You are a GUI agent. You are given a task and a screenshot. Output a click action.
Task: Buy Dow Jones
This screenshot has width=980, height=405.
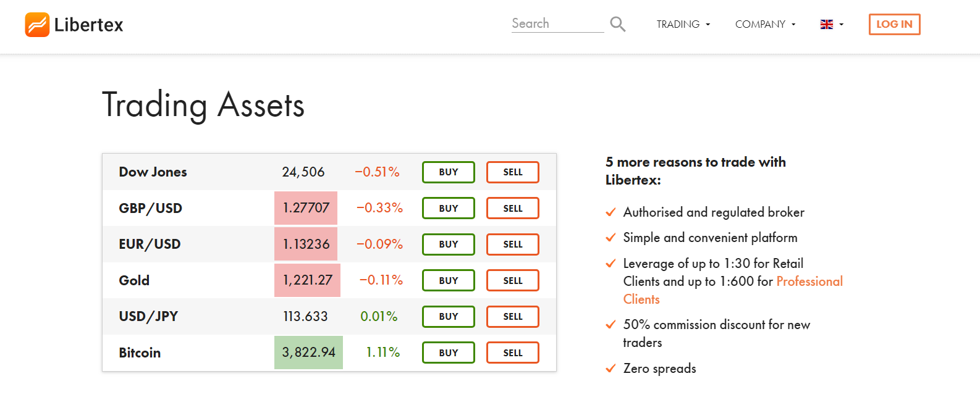click(449, 172)
